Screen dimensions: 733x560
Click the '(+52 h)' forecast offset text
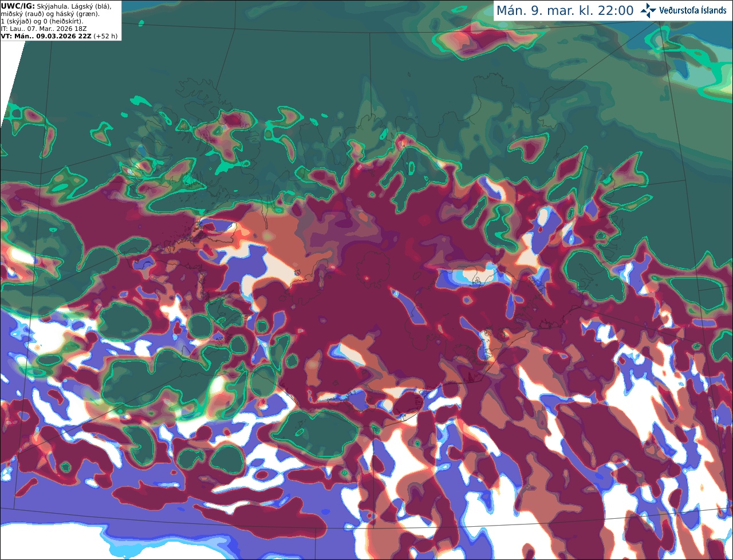tap(106, 36)
